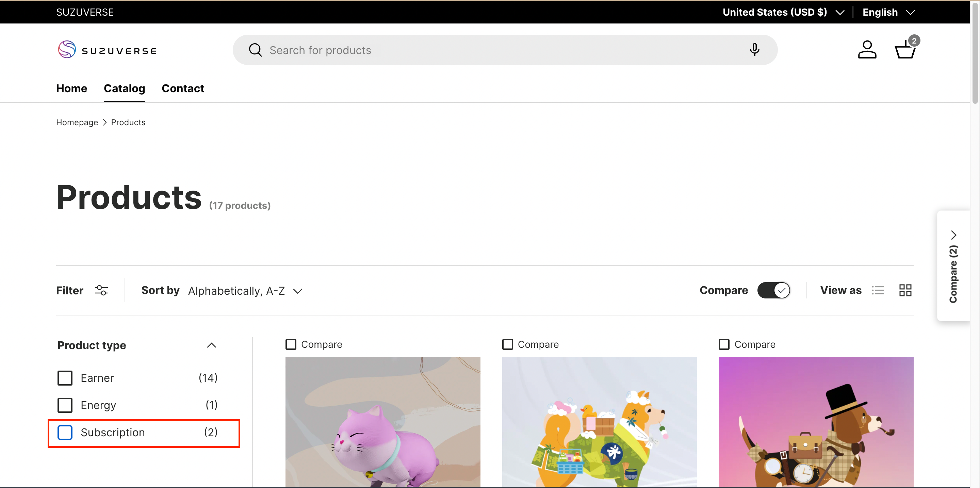Expand the Compare (2) side panel
The image size is (980, 488).
(x=953, y=266)
